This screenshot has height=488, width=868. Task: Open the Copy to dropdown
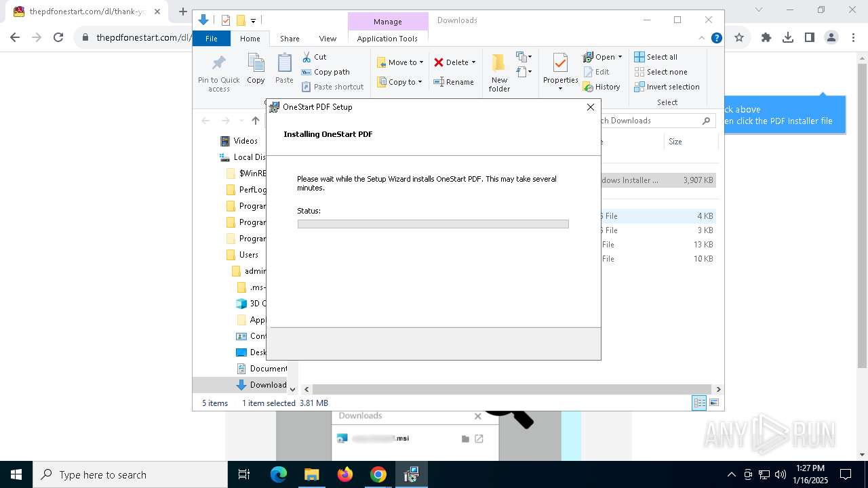(399, 82)
